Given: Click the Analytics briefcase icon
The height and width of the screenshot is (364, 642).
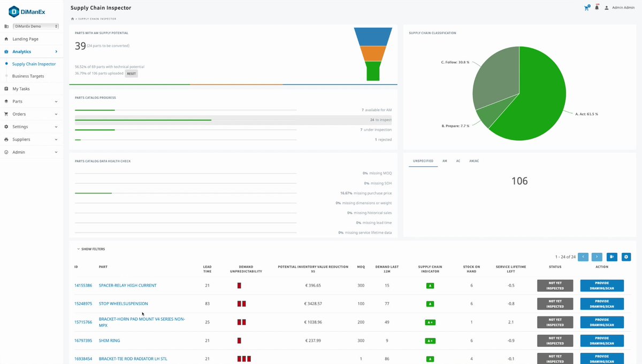Looking at the screenshot, I should click(x=6, y=52).
